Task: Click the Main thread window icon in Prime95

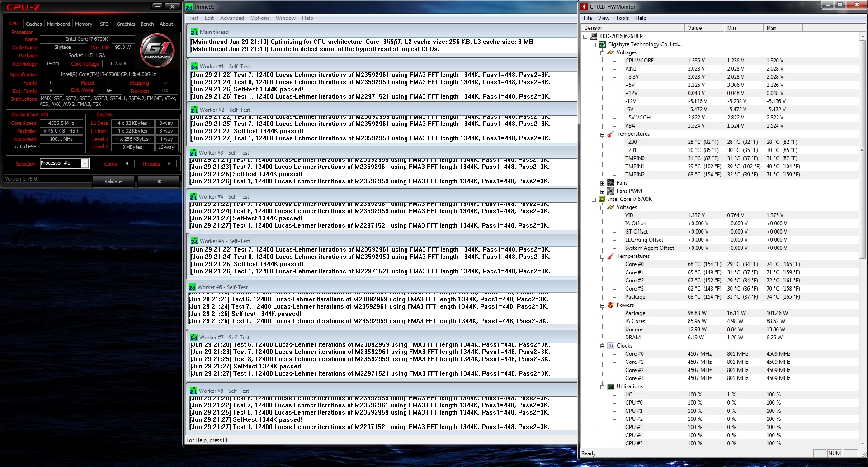Action: pyautogui.click(x=194, y=32)
